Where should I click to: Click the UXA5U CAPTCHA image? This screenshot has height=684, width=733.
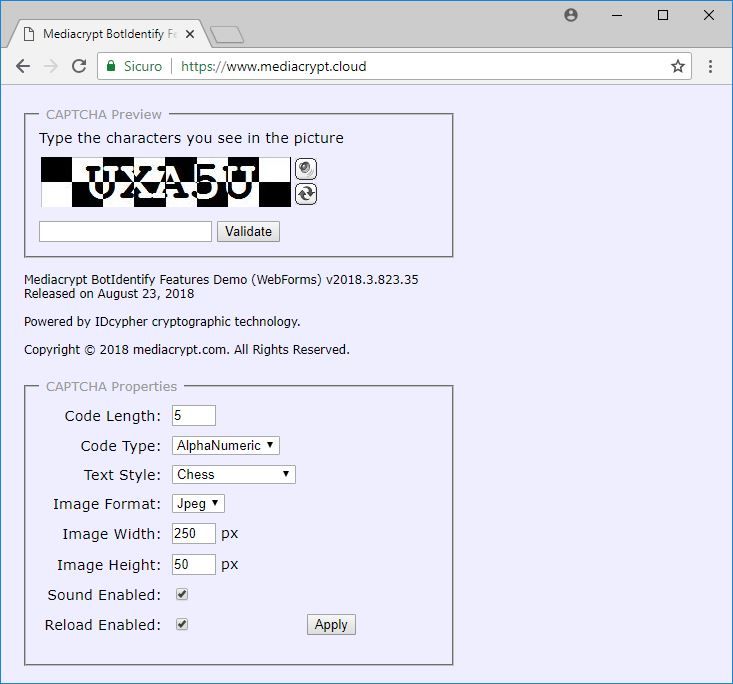tap(166, 182)
